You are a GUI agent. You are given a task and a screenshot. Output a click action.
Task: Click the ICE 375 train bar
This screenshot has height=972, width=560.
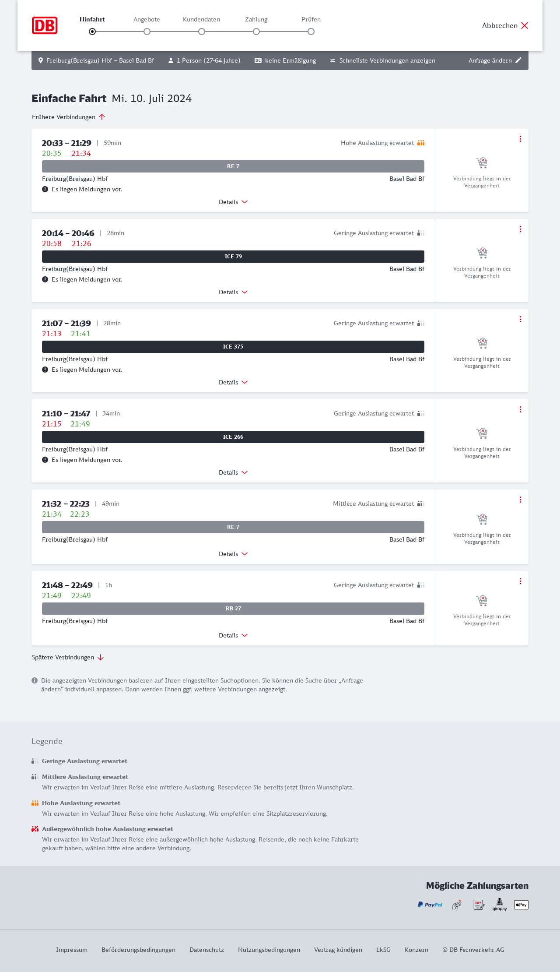pos(233,347)
